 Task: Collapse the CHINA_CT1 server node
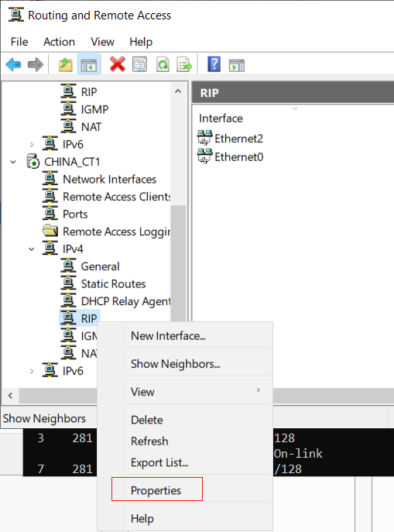pos(13,162)
